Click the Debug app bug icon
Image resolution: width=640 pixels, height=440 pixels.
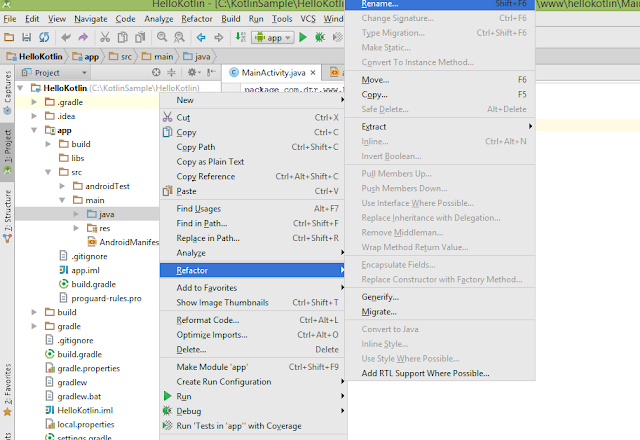pos(320,38)
